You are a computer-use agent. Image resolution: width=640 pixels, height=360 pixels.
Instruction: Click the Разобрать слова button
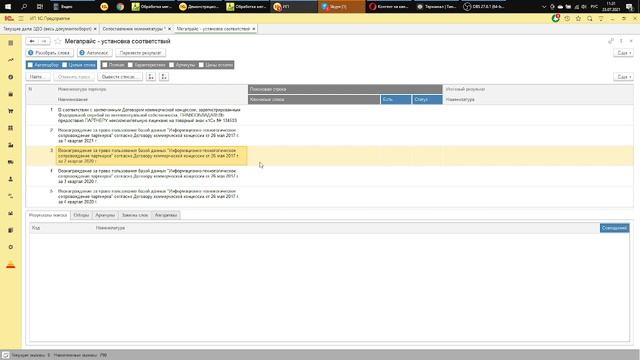[x=49, y=53]
